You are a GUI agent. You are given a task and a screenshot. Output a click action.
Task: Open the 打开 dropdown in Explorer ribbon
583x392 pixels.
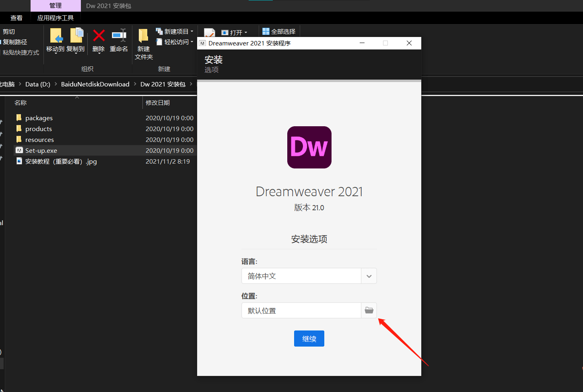[x=235, y=33]
